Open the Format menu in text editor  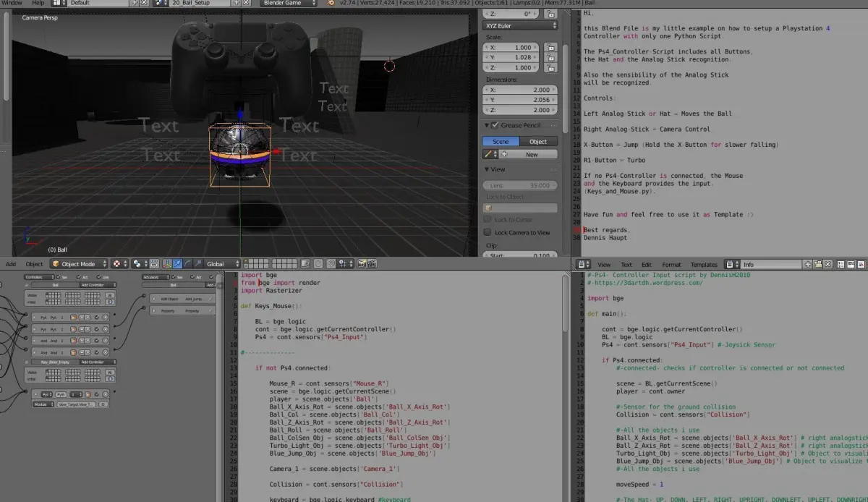(671, 265)
